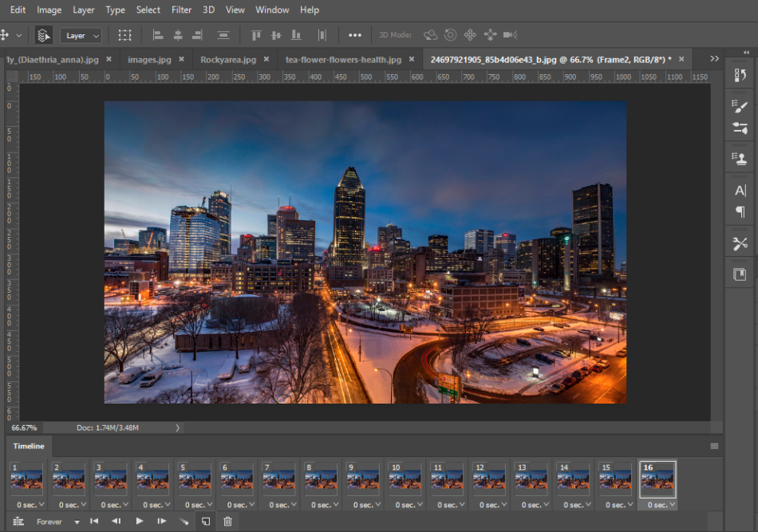Select the first frame button
The width and height of the screenshot is (758, 532).
(94, 521)
